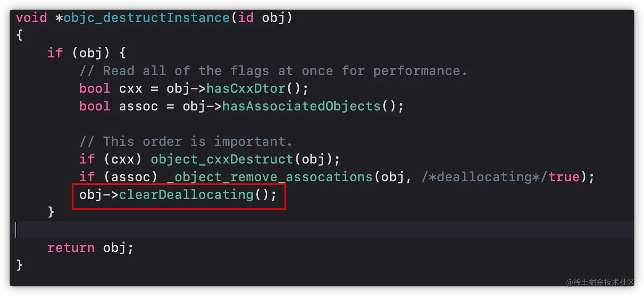
Task: Click the 'if' before (assoc)
Action: coord(87,177)
